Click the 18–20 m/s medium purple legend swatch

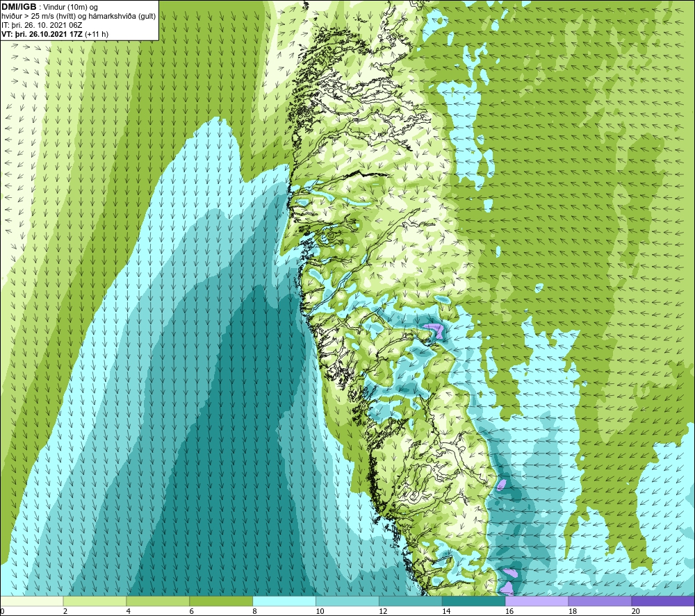click(600, 601)
